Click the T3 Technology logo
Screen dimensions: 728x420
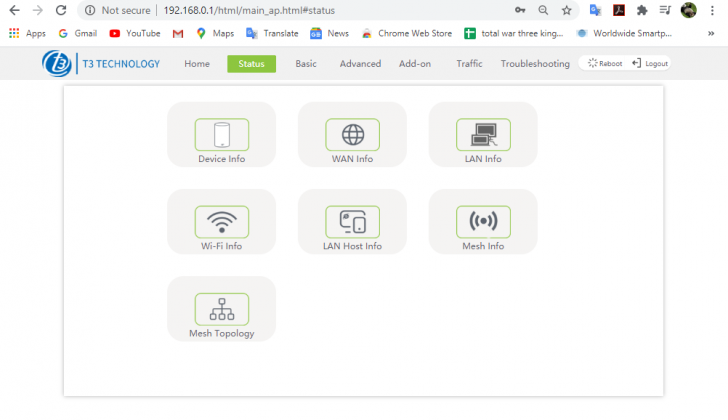coord(101,64)
